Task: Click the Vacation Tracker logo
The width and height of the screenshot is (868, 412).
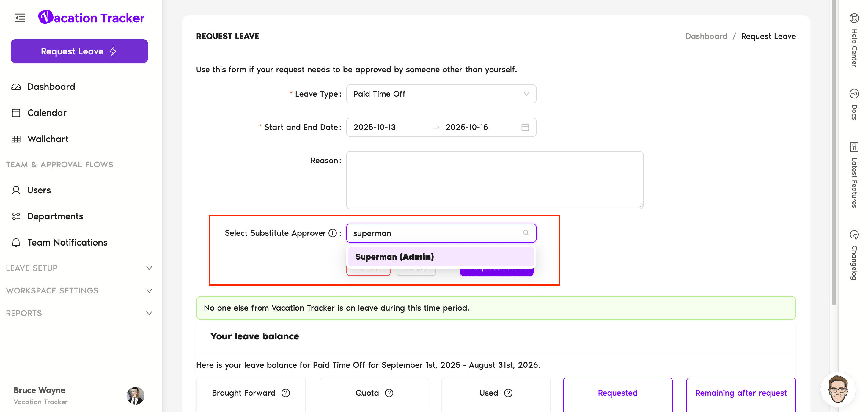Action: (91, 18)
